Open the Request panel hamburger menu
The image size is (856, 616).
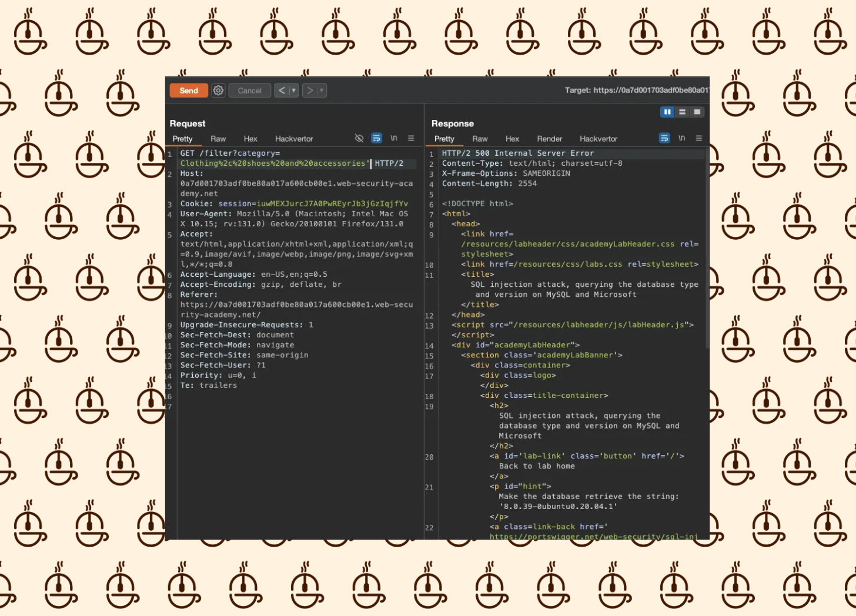coord(411,138)
